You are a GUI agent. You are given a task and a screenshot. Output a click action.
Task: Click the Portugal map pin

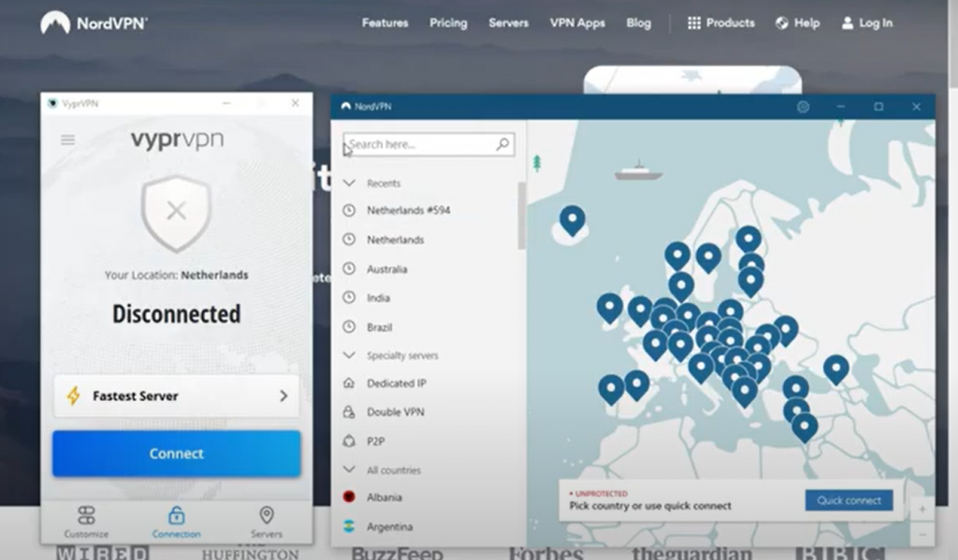click(x=611, y=388)
